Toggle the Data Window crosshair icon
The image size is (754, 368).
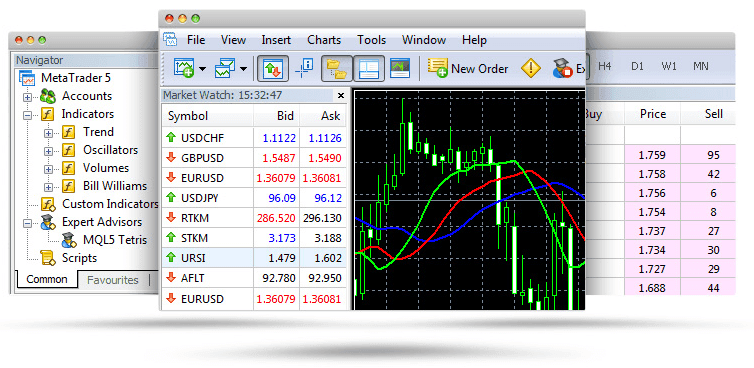[304, 68]
